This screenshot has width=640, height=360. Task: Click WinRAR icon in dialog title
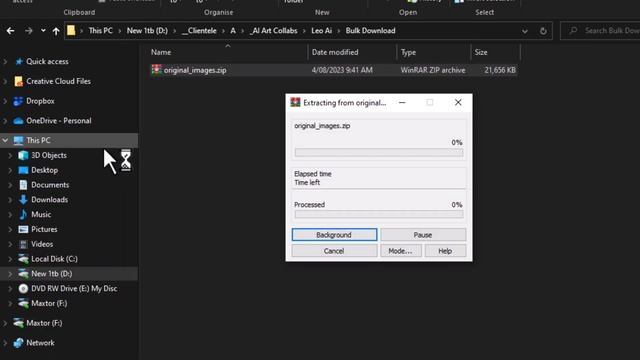[295, 102]
